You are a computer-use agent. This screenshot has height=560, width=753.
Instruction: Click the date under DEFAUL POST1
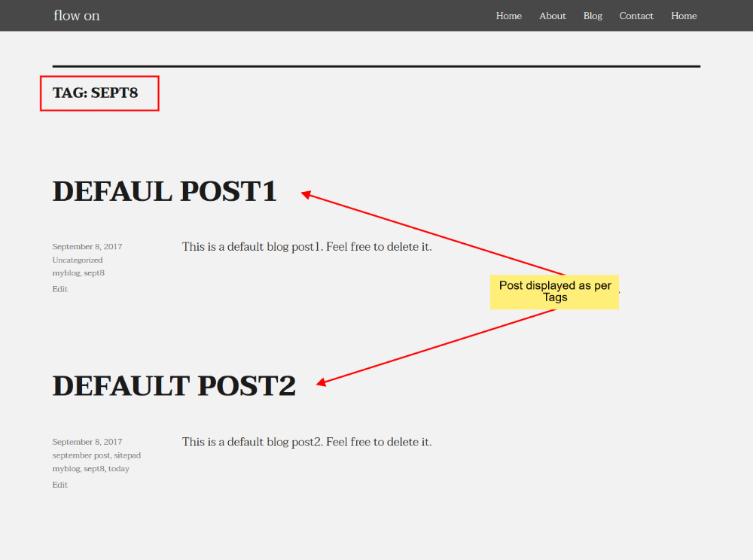(x=87, y=247)
